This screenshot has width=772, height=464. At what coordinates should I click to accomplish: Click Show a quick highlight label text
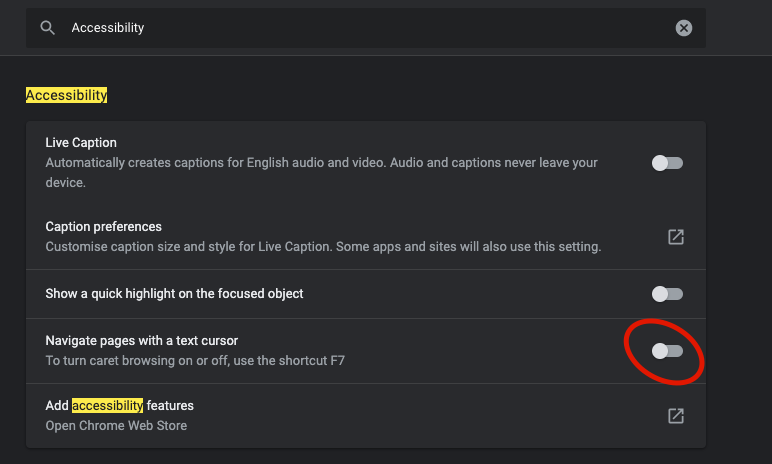[174, 294]
